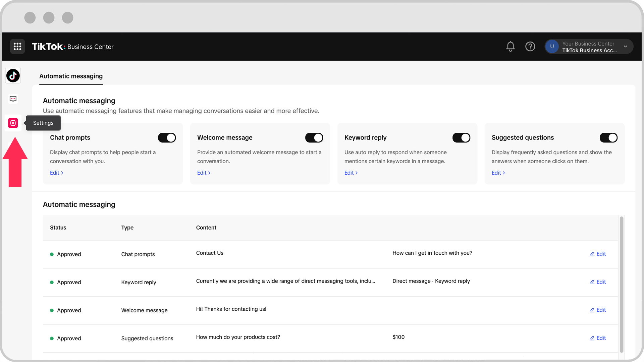The width and height of the screenshot is (644, 362).
Task: Switch to the Automatic messaging tab
Action: click(x=71, y=76)
